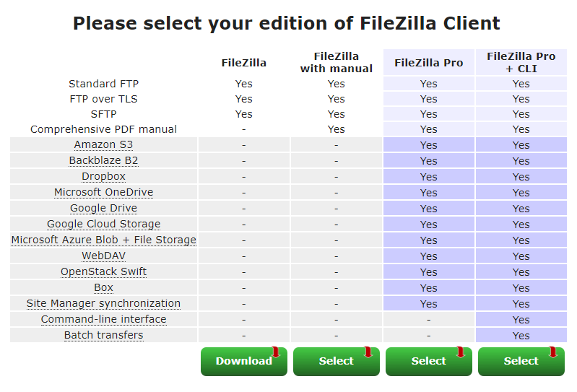This screenshot has height=392, width=577.
Task: Click the Download button for FileZilla
Action: 243,361
